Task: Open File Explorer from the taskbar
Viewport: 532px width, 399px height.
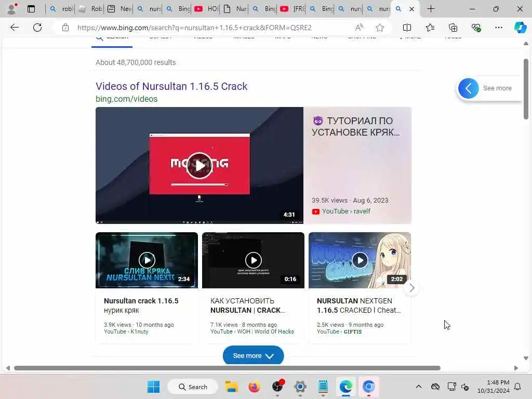Action: pyautogui.click(x=232, y=387)
